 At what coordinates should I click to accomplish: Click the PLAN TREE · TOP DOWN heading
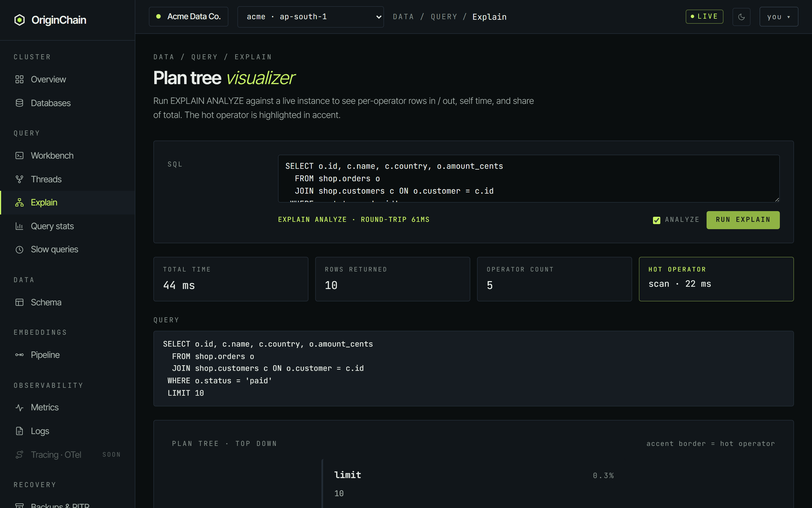tap(224, 444)
